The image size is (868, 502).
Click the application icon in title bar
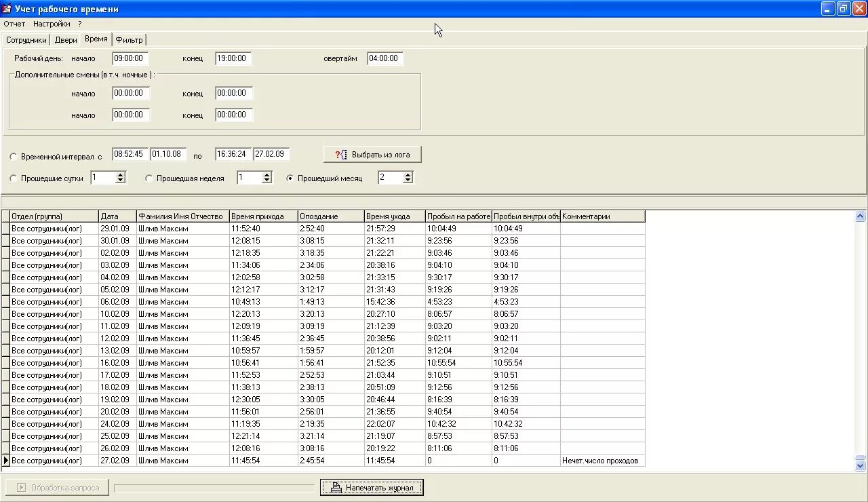pyautogui.click(x=7, y=9)
